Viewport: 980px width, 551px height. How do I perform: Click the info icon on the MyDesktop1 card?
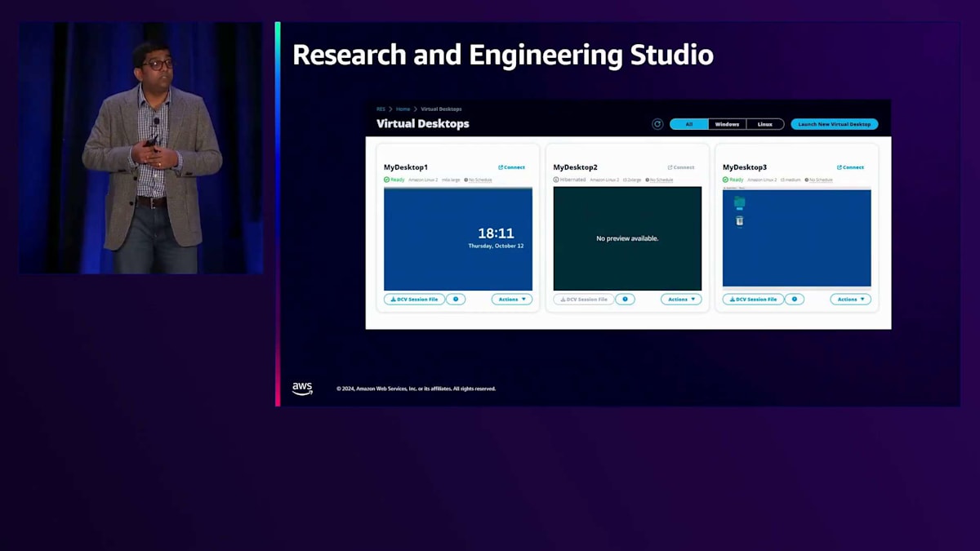[x=456, y=300]
